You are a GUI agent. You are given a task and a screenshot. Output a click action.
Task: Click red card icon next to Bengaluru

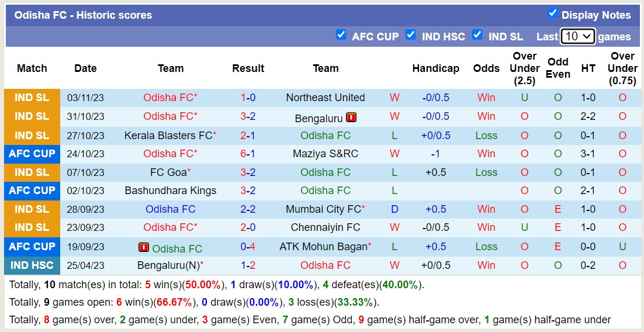(351, 117)
